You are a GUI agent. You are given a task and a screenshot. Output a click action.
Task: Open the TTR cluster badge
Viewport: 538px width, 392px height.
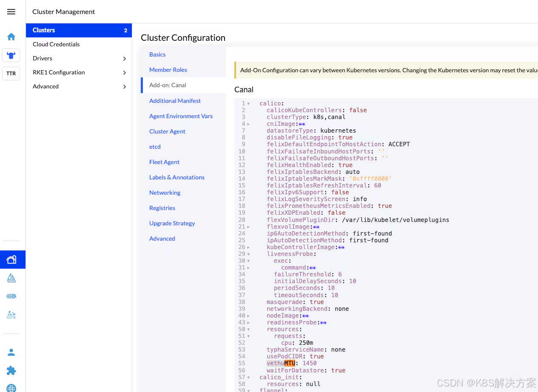coord(11,73)
